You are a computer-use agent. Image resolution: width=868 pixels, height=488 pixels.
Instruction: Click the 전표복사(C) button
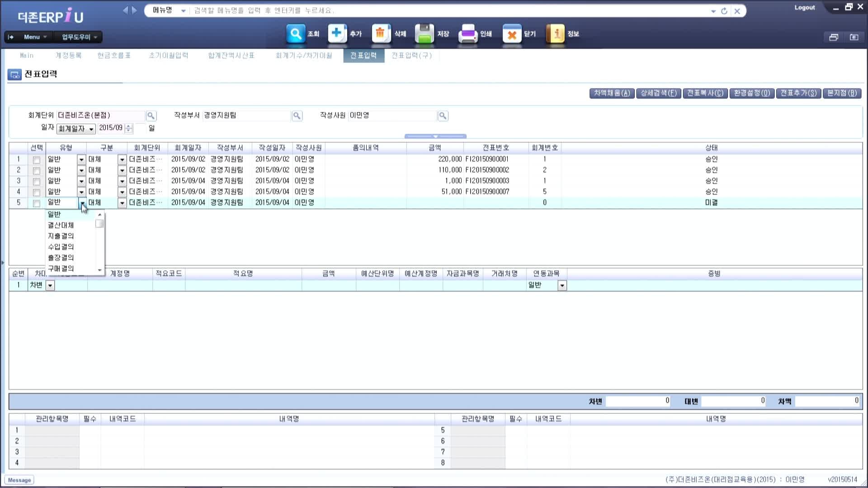coord(705,93)
